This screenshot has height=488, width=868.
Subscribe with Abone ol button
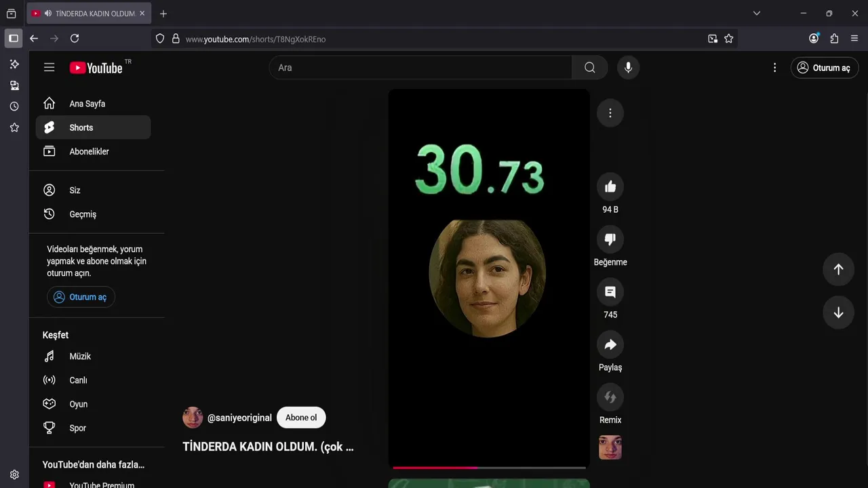coord(301,418)
